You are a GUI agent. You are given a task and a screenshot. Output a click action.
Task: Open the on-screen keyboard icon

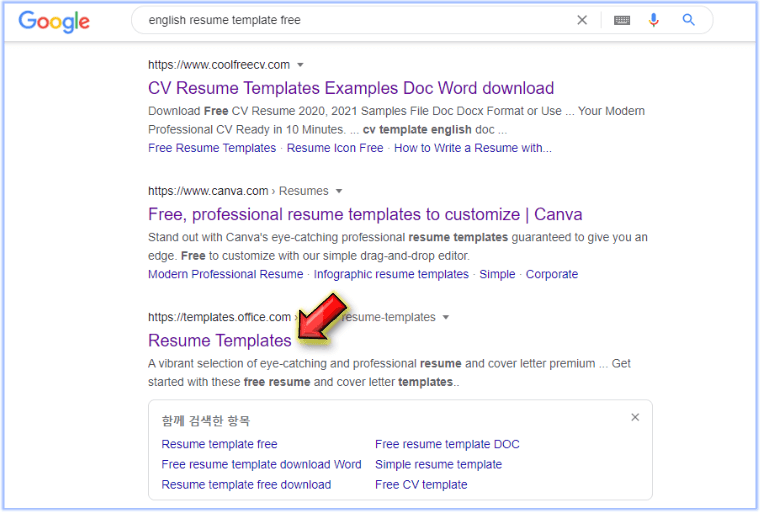(622, 20)
